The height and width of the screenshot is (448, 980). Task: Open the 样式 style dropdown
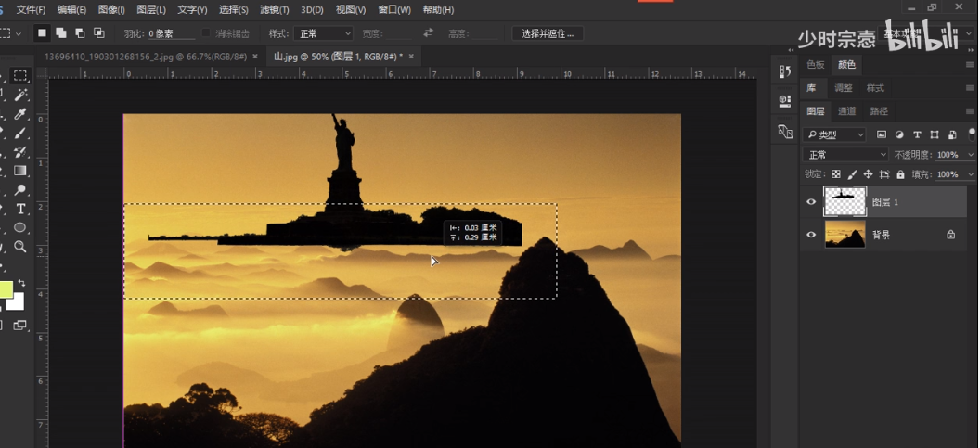(323, 33)
